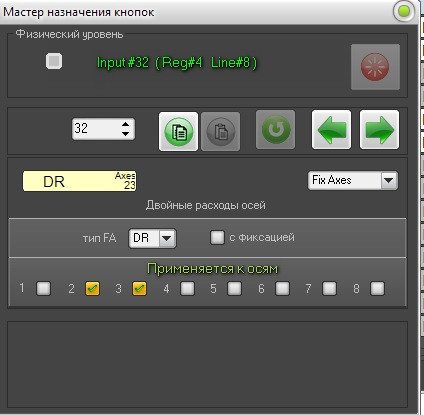Toggle the physical level state checkbox
Viewport: 424px width, 415px height.
[54, 61]
